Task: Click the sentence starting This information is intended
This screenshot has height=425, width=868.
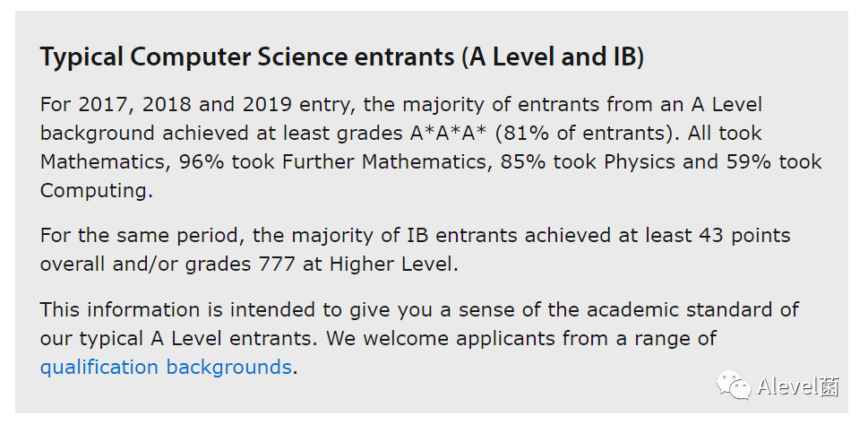Action: point(419,324)
